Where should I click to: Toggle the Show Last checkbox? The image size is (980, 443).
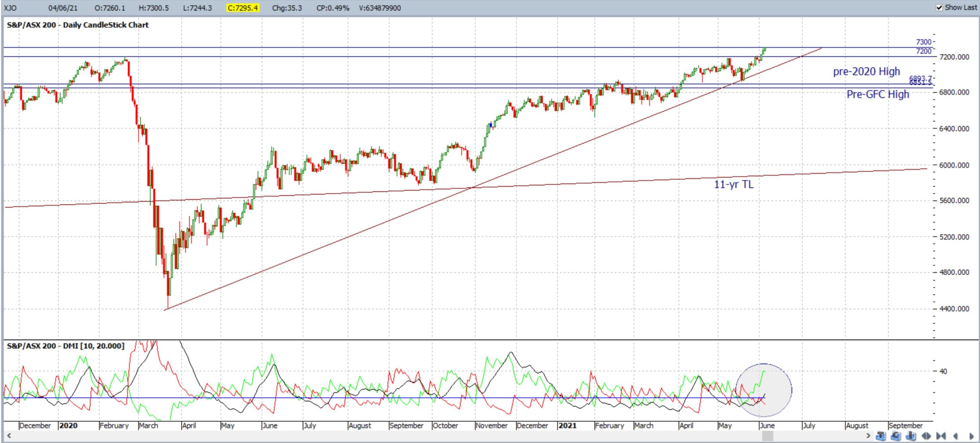940,7
